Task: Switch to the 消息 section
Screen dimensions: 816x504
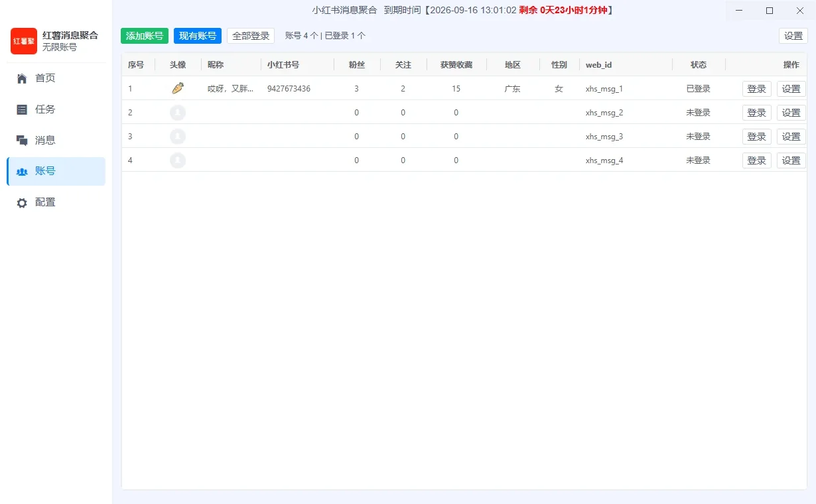Action: point(56,140)
